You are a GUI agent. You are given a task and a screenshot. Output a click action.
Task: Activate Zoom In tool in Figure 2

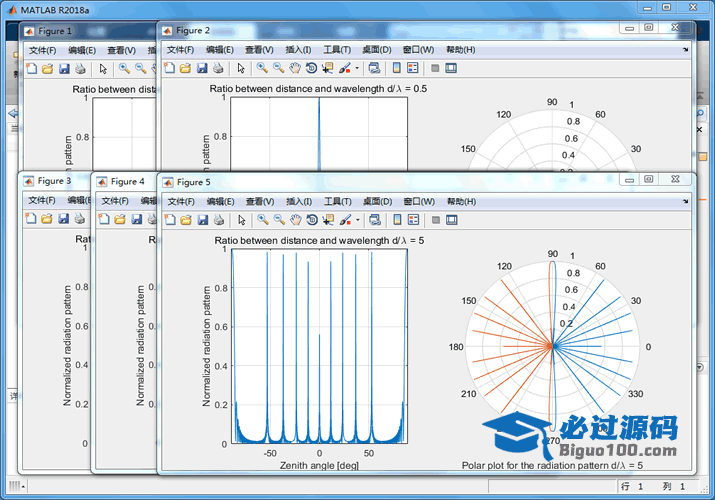[262, 68]
